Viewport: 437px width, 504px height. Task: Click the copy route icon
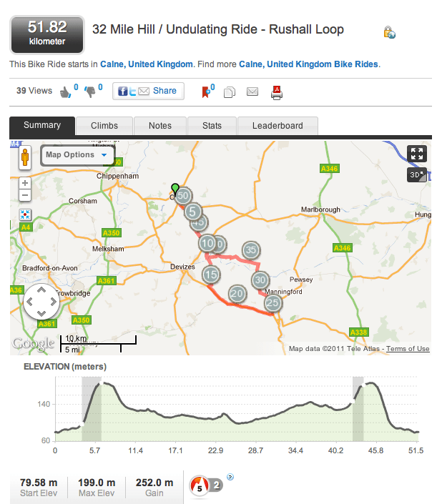pos(230,92)
